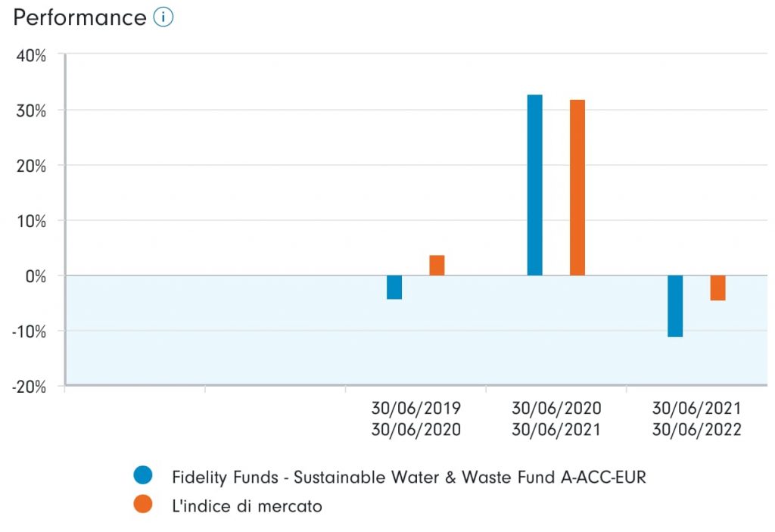Select the orange index bar for 2020-2021

coord(577,188)
